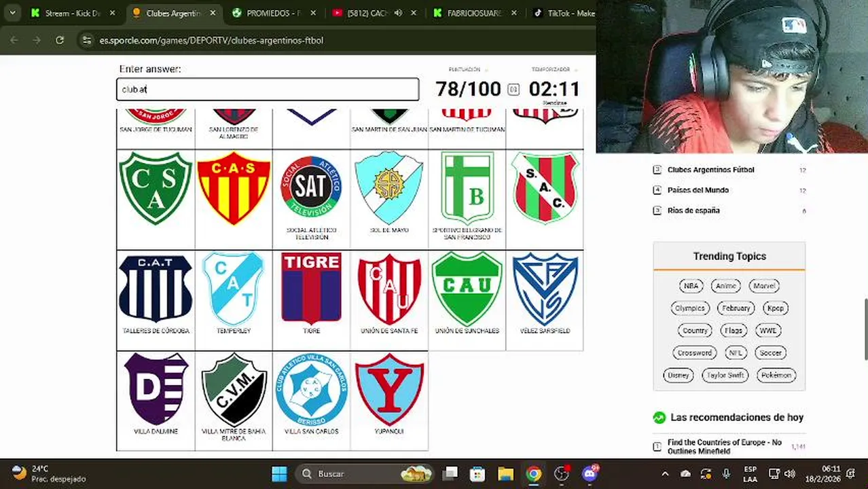Close the Clubes Argentinos tab
This screenshot has height=489, width=868.
(x=213, y=13)
